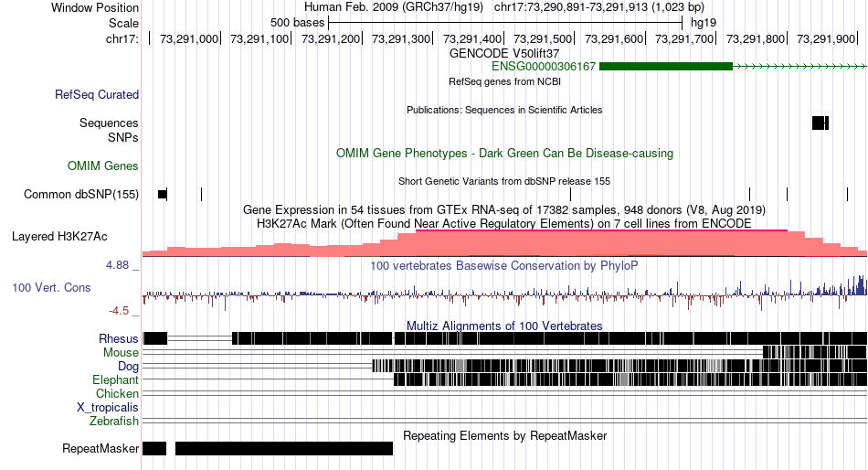Click the first dbSNP block at far left
This screenshot has width=868, height=470.
(x=163, y=194)
